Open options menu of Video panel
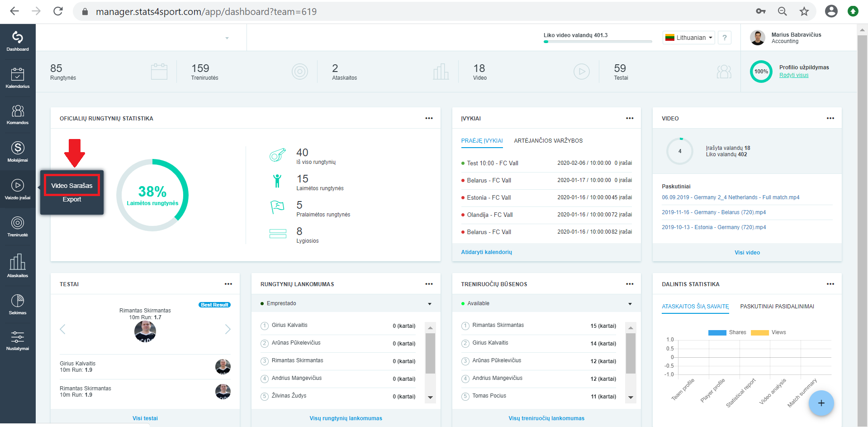Image resolution: width=868 pixels, height=427 pixels. pos(830,118)
